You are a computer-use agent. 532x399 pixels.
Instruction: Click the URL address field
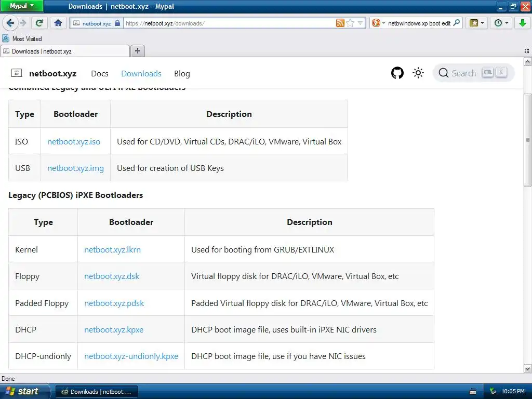coord(229,23)
